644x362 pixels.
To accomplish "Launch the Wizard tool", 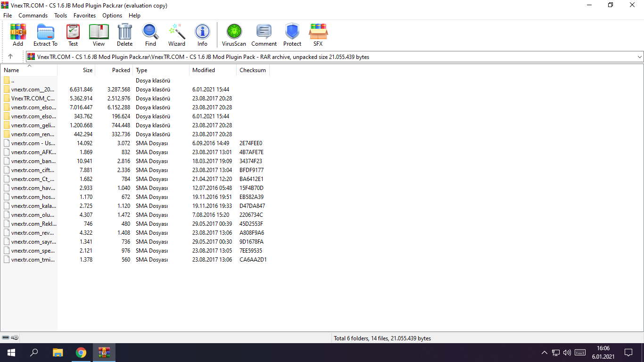I will click(x=177, y=35).
